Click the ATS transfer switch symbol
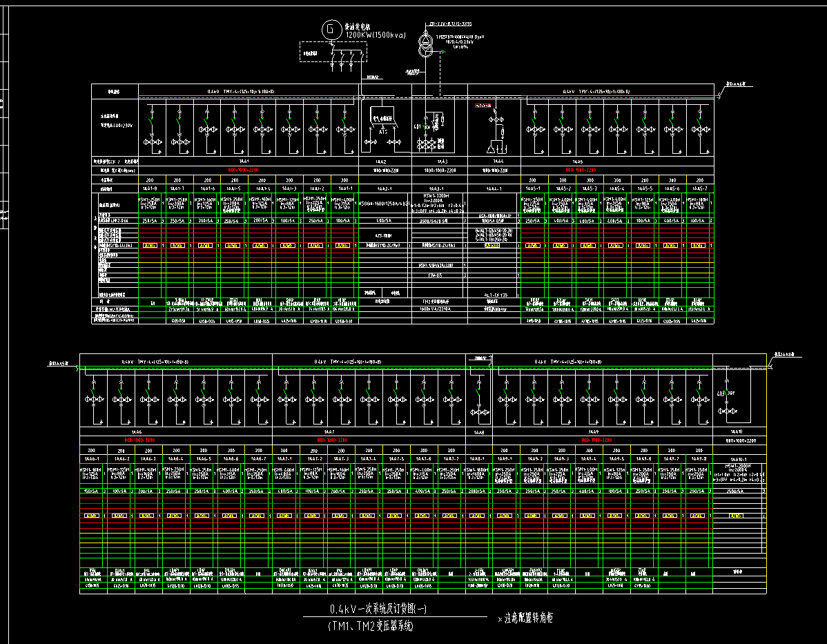Screen dimensions: 827x644 point(383,119)
